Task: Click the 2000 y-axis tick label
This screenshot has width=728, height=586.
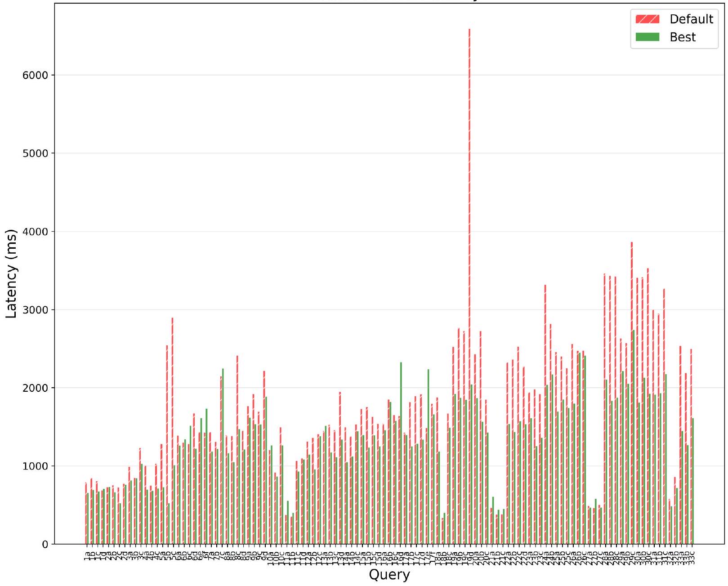Action: [x=35, y=388]
